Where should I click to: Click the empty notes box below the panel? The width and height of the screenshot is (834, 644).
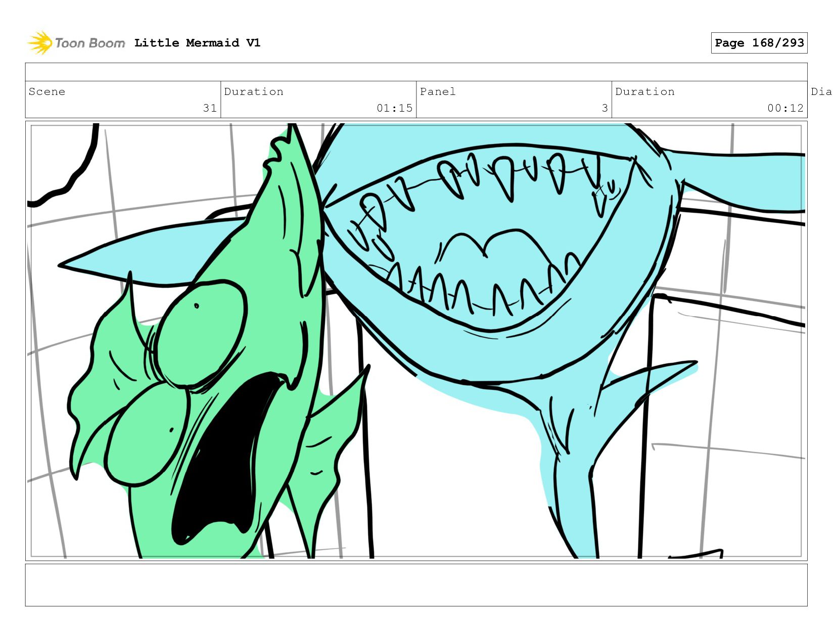[416, 585]
